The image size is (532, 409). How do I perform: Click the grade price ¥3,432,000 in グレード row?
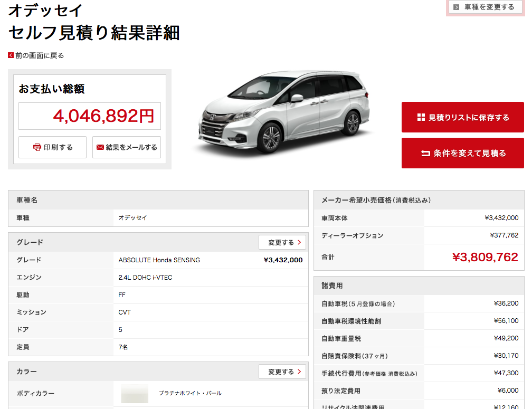(283, 260)
